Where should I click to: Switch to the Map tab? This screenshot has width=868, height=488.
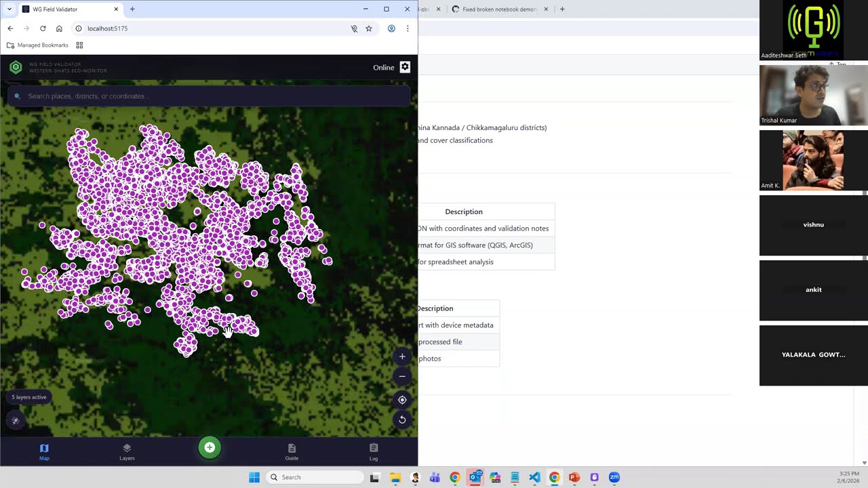click(44, 452)
